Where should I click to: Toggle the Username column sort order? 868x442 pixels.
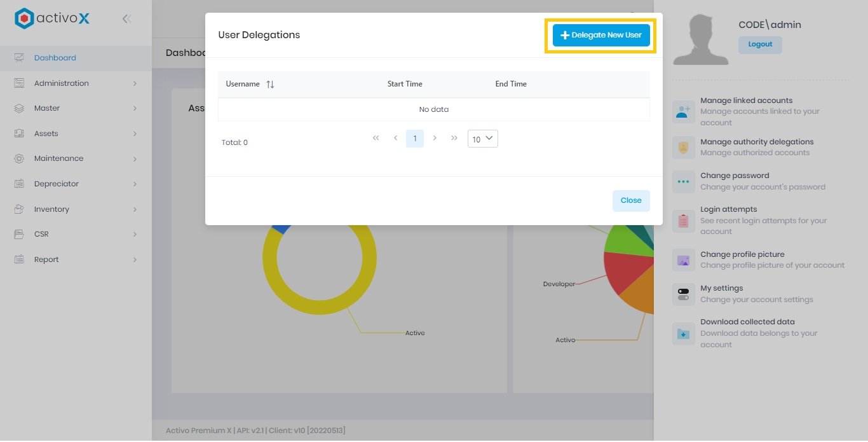269,83
